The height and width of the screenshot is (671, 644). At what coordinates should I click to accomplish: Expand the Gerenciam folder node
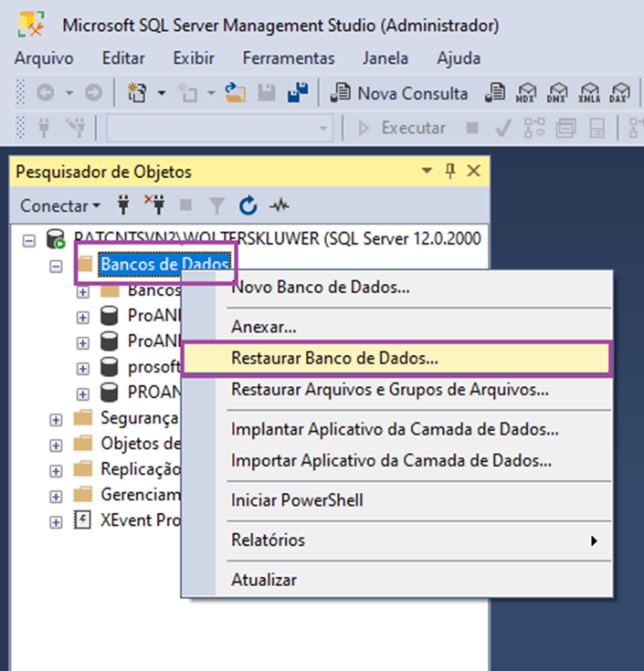pyautogui.click(x=56, y=497)
